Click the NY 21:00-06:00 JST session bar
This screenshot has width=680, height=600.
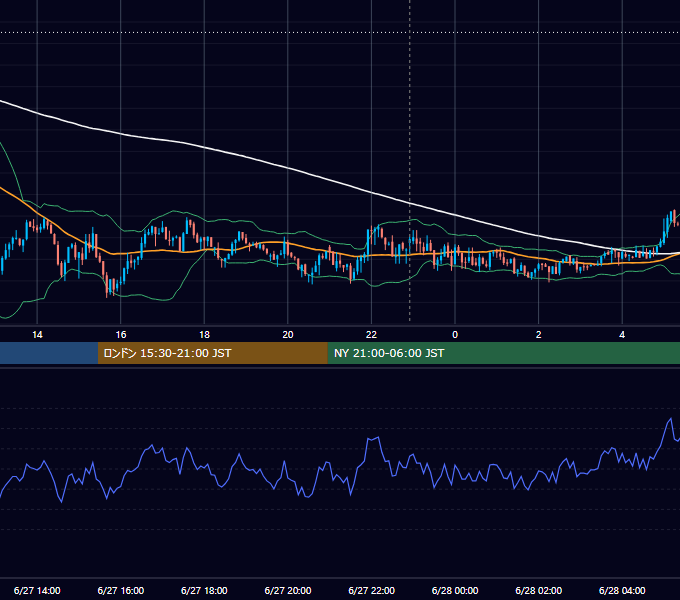[x=503, y=353]
